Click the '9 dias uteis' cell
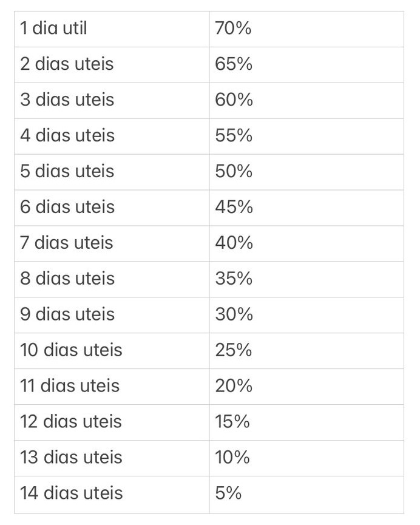420x525 pixels. point(67,315)
